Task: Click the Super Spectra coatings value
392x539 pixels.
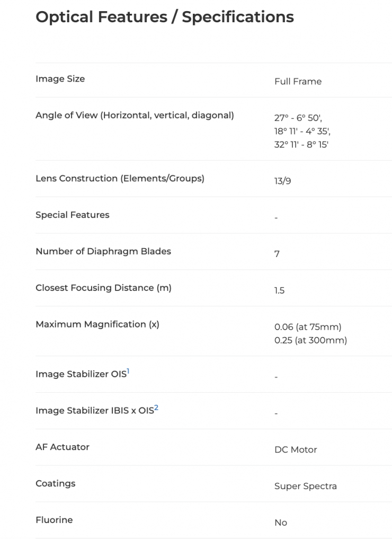Action: click(x=305, y=487)
